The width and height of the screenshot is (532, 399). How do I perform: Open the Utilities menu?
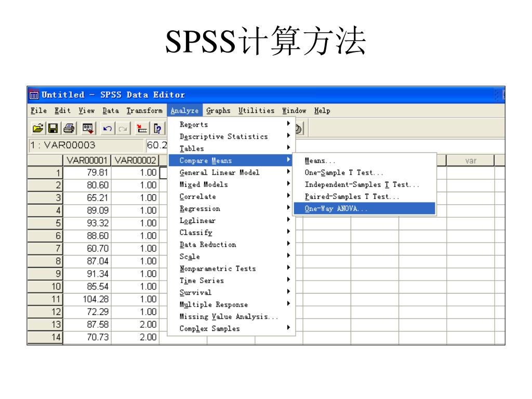[256, 111]
